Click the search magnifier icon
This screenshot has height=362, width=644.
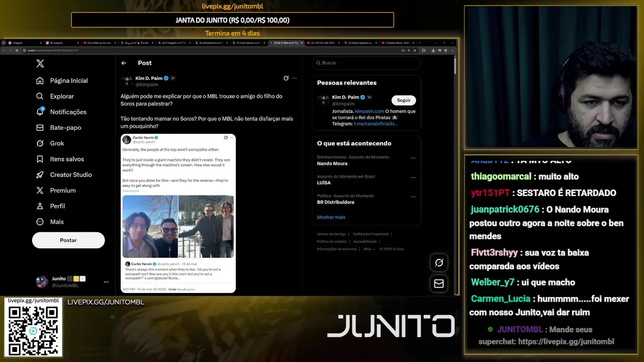[x=318, y=63]
